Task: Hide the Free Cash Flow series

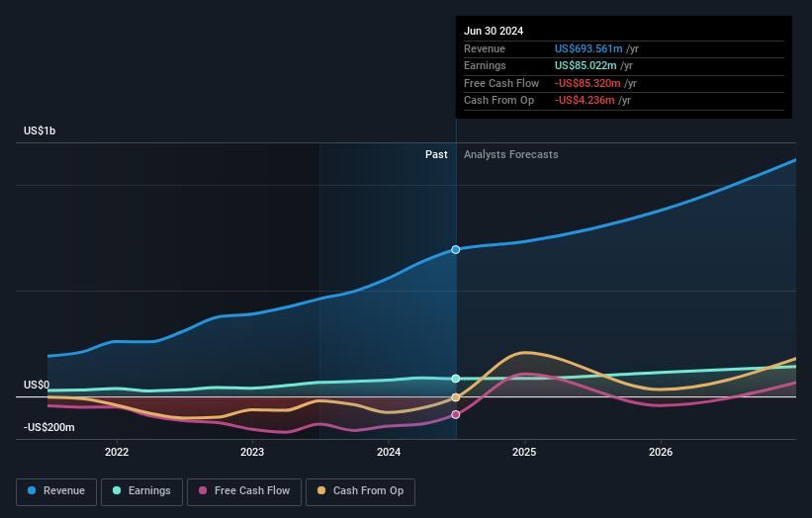Action: (x=244, y=491)
